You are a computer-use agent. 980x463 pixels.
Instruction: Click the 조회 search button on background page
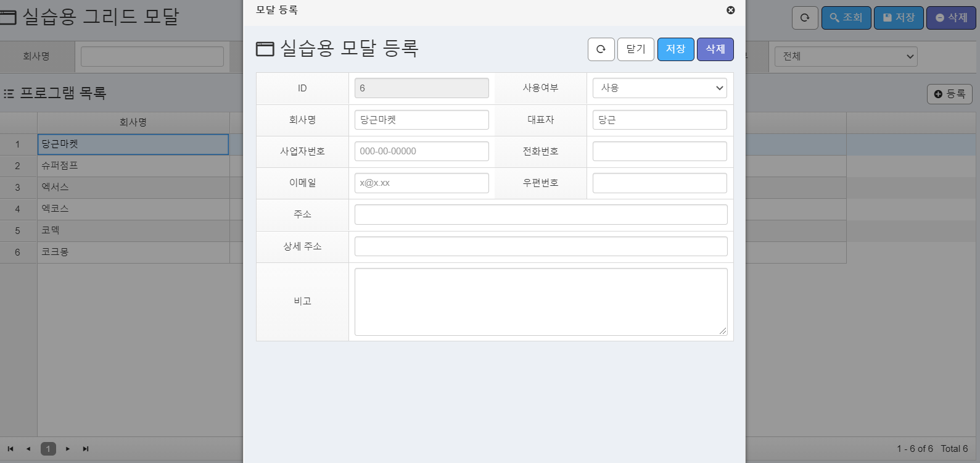click(846, 18)
